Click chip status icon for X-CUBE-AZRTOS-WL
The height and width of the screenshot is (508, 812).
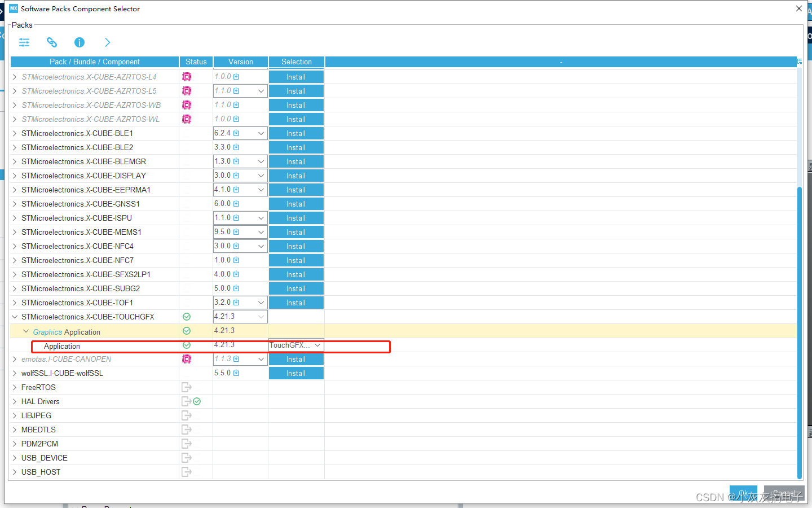click(187, 119)
